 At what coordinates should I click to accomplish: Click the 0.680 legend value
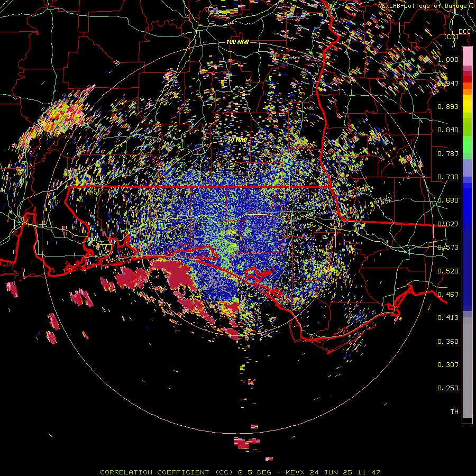point(448,200)
